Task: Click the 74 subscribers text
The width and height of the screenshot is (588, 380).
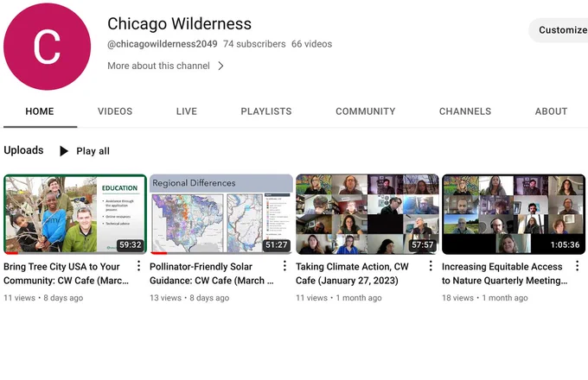Action: 254,44
